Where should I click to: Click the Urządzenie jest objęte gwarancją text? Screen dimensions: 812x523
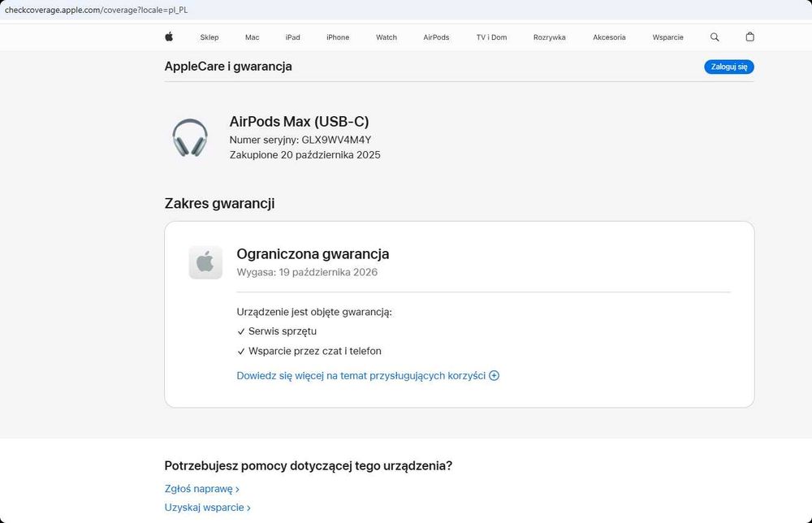point(314,312)
